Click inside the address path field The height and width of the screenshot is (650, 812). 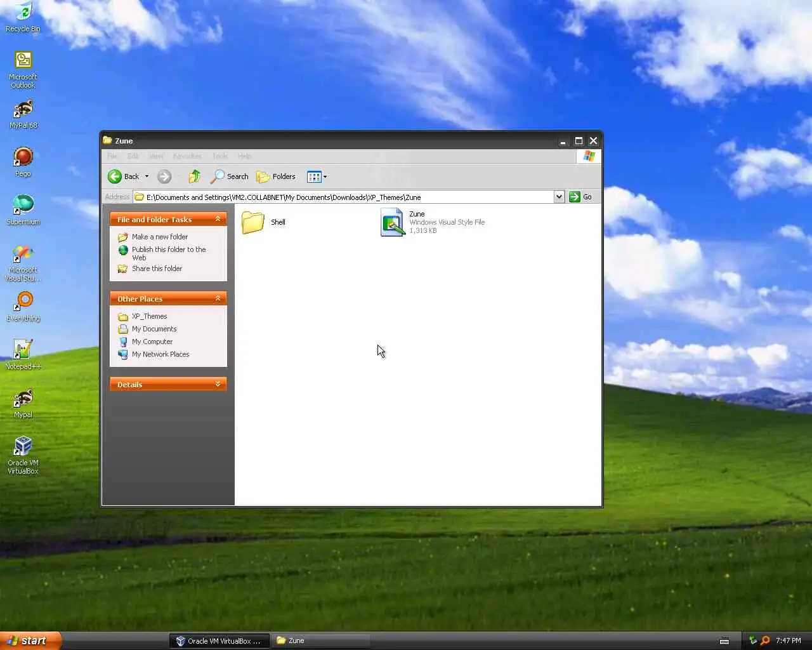[x=343, y=197]
